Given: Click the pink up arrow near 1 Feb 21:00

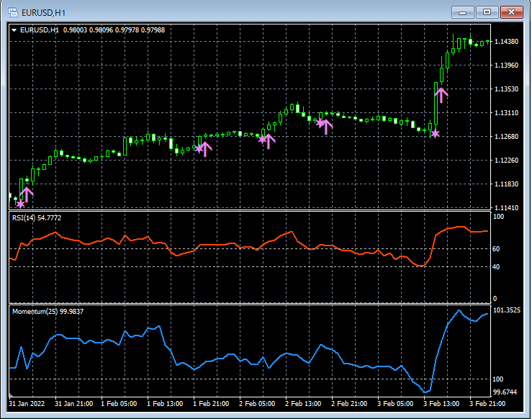Looking at the screenshot, I should [205, 149].
